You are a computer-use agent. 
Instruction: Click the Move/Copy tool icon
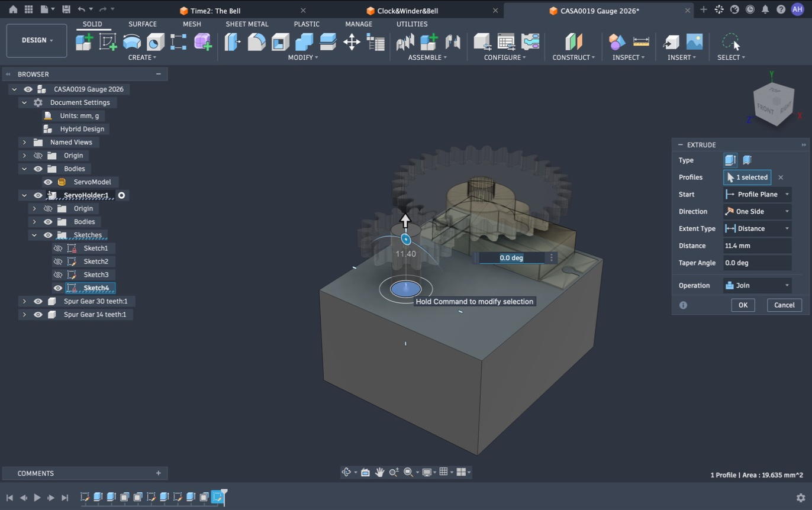click(352, 42)
